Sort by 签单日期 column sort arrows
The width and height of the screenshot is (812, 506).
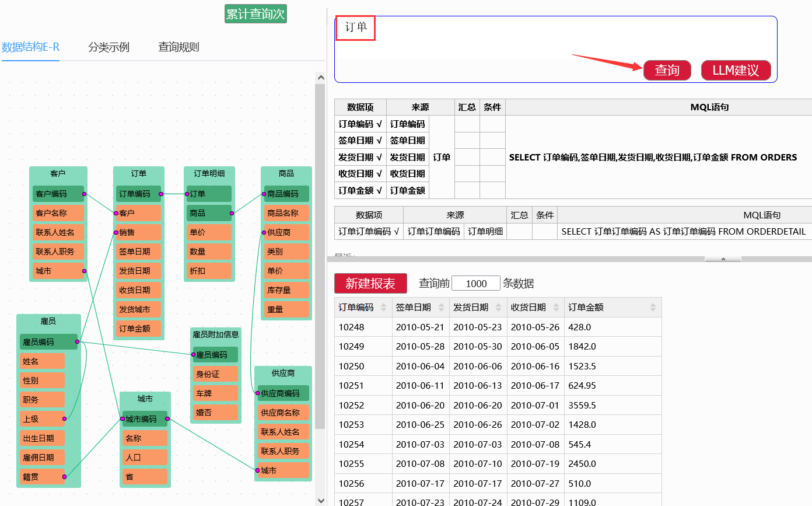pyautogui.click(x=441, y=308)
